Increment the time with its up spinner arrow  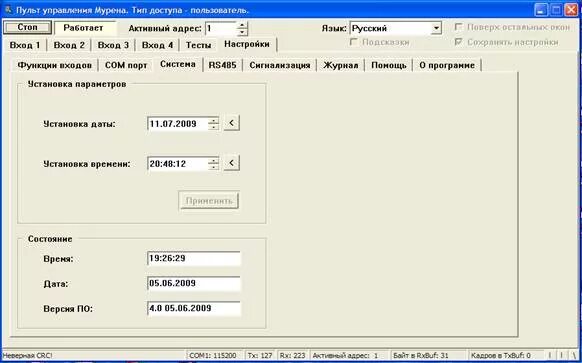tap(213, 160)
